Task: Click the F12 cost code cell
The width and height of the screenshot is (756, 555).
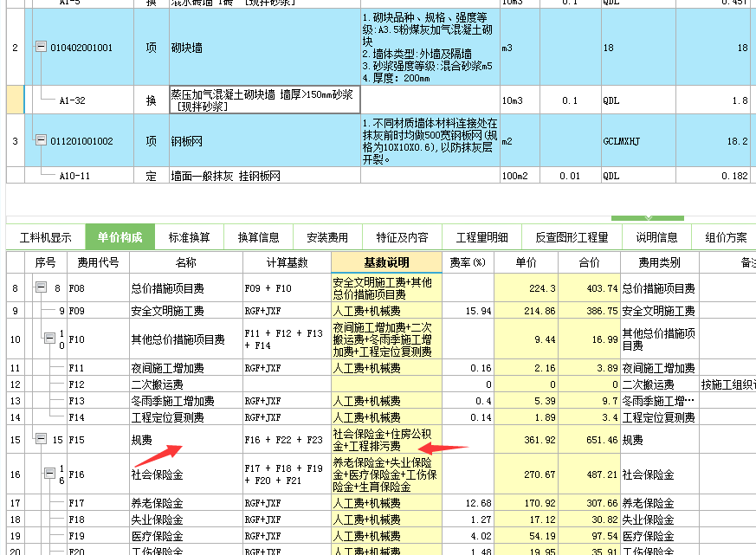Action: click(x=99, y=384)
